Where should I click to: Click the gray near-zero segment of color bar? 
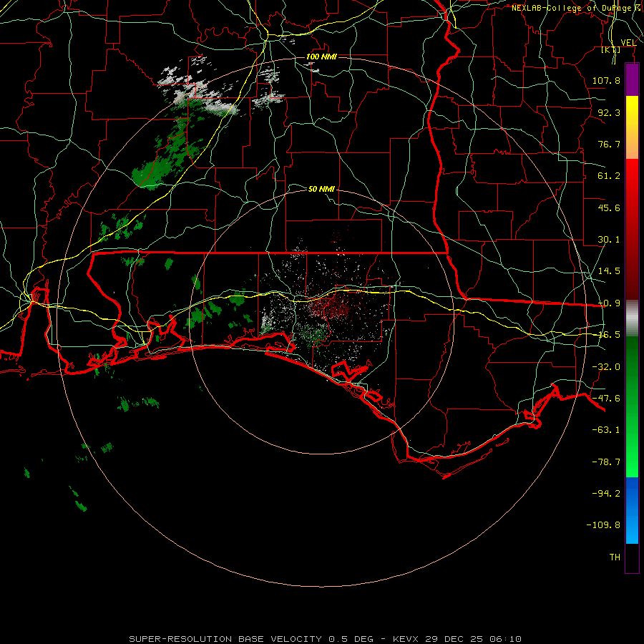[632, 318]
